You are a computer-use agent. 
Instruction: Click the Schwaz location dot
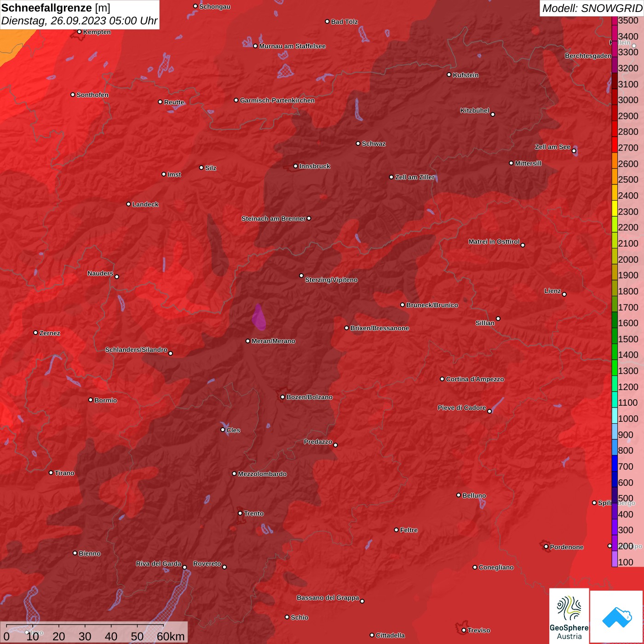[358, 144]
